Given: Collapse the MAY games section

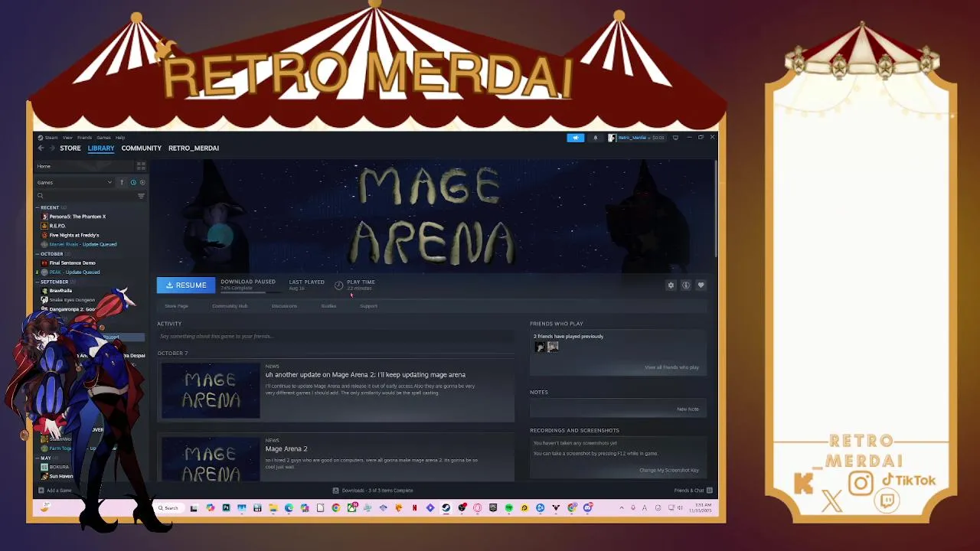Looking at the screenshot, I should point(37,458).
